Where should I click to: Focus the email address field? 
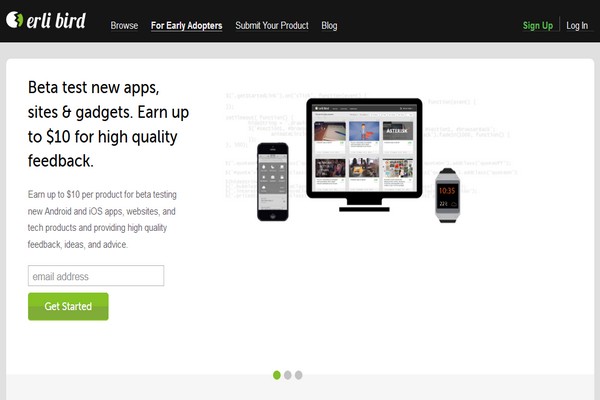pos(96,276)
